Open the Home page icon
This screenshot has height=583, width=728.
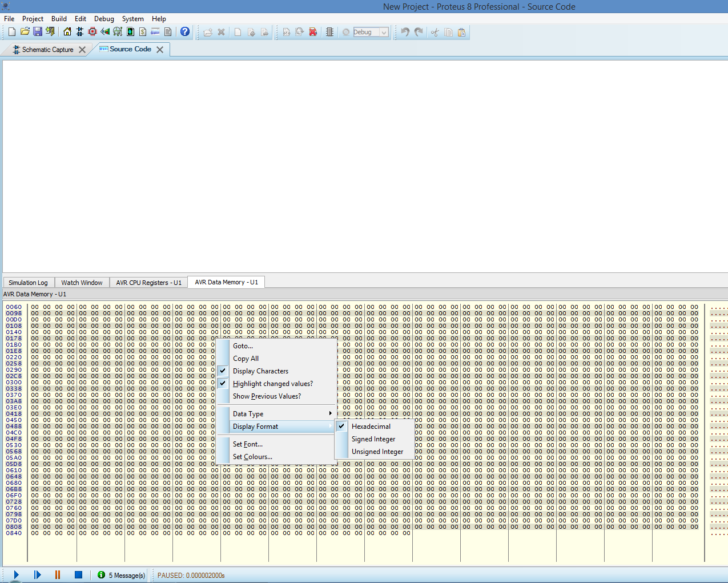[67, 32]
